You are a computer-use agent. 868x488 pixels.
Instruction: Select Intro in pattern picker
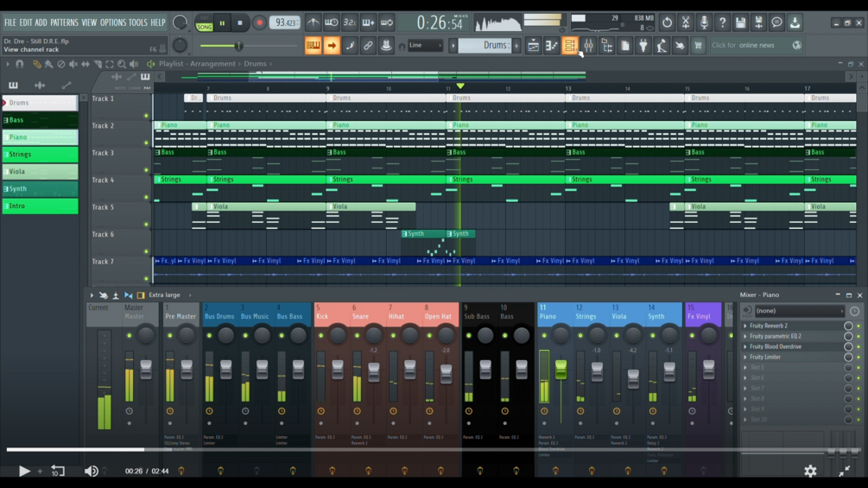click(x=40, y=206)
